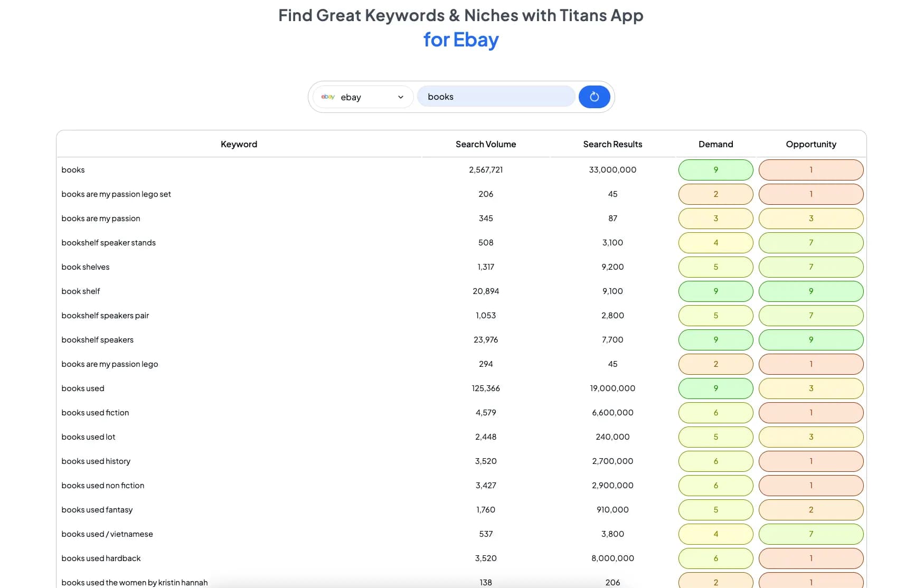Click search volume 23,976

[x=486, y=339]
